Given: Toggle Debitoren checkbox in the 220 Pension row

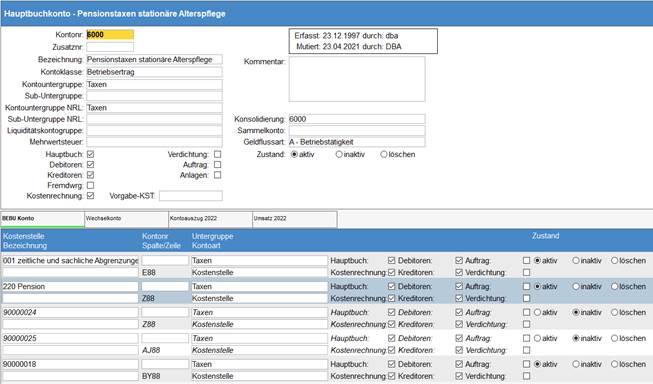Looking at the screenshot, I should click(459, 287).
